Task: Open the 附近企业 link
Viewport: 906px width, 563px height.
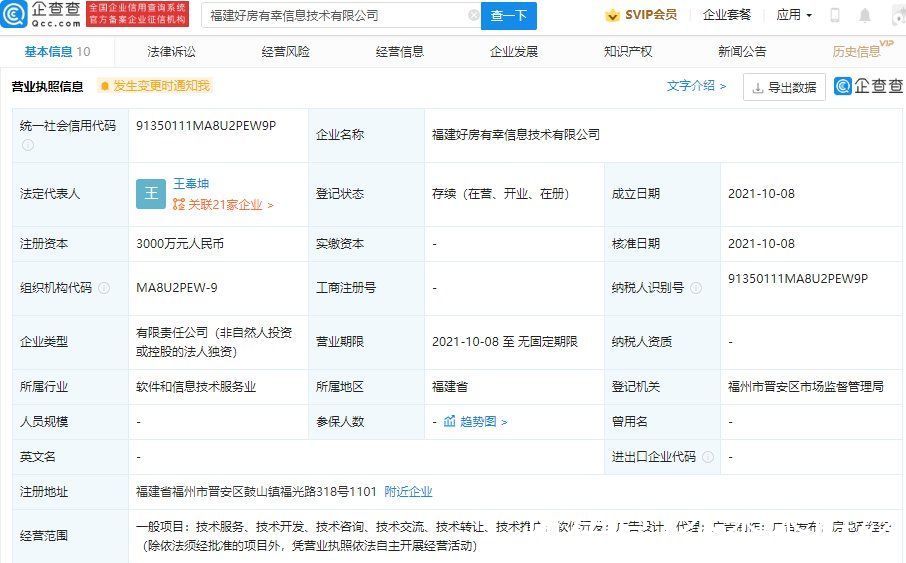Action: (x=408, y=491)
